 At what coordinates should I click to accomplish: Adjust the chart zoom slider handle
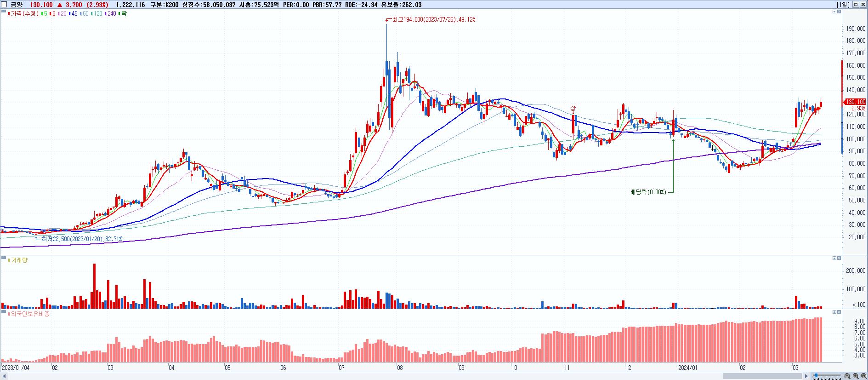816,375
